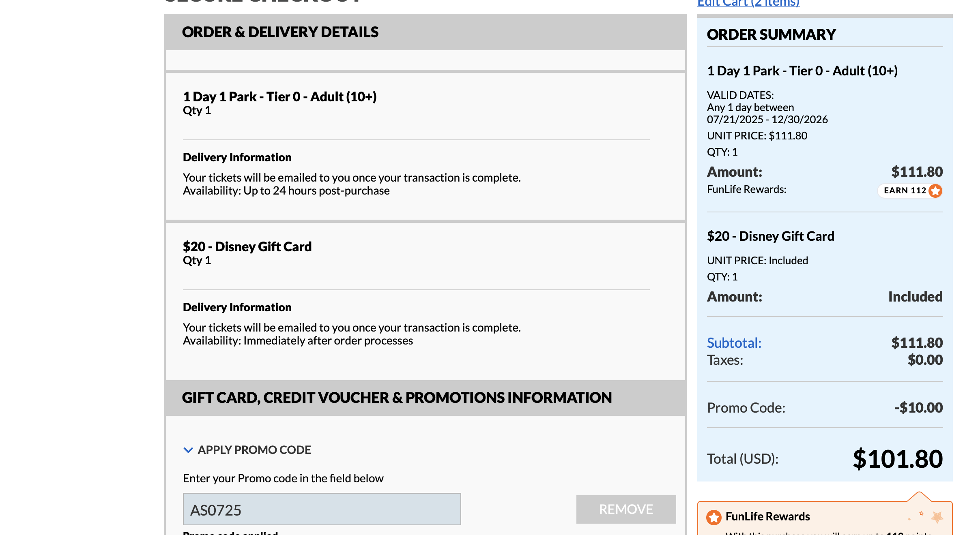
Task: Click the $0.00 taxes amount
Action: 925,360
